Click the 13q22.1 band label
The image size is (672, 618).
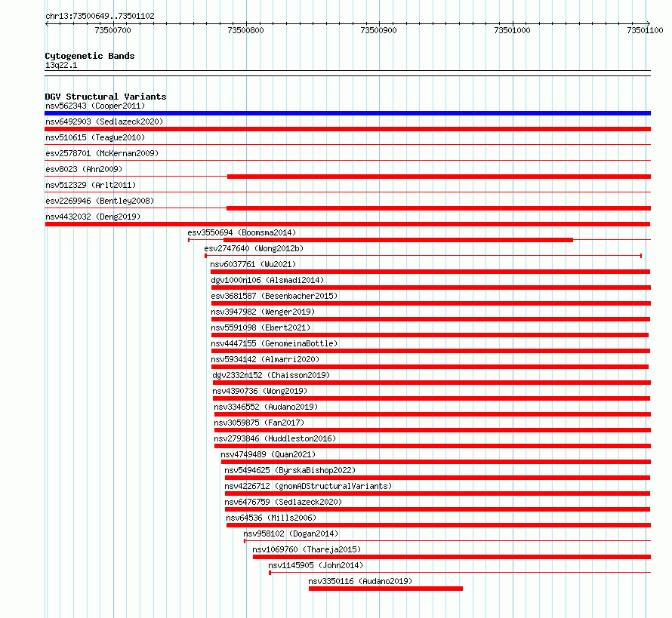(61, 65)
